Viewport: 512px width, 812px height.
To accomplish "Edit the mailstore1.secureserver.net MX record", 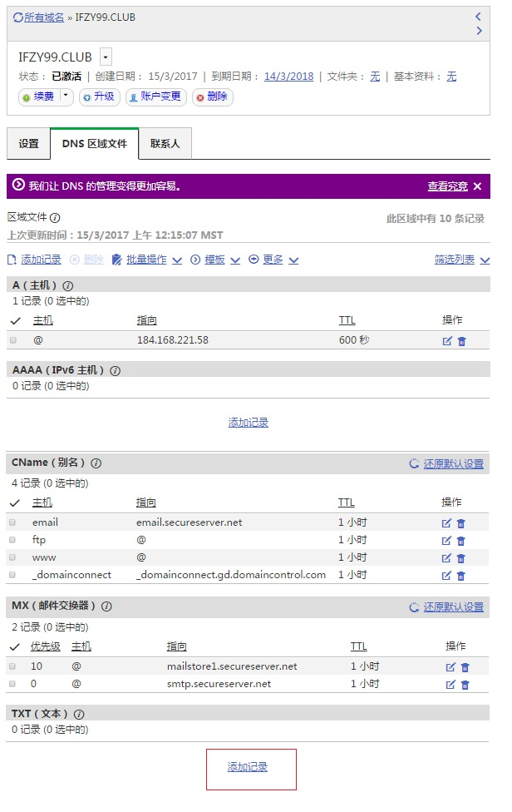I will click(x=450, y=667).
